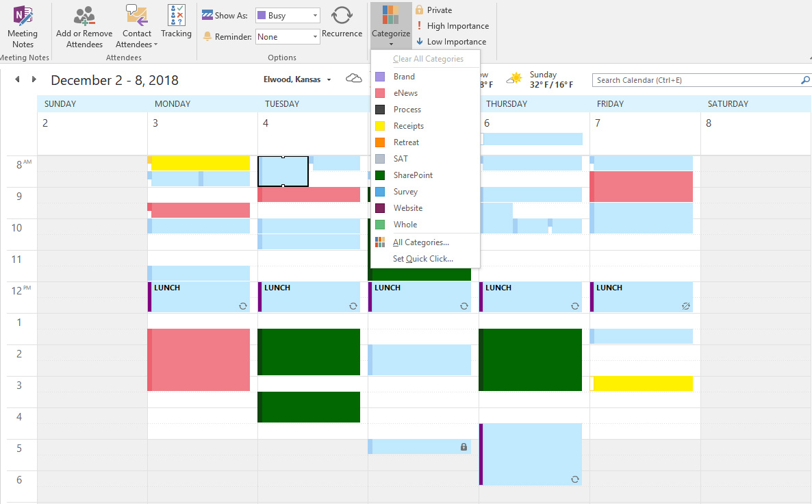Open Monday's LUNCH appointment

click(x=199, y=297)
